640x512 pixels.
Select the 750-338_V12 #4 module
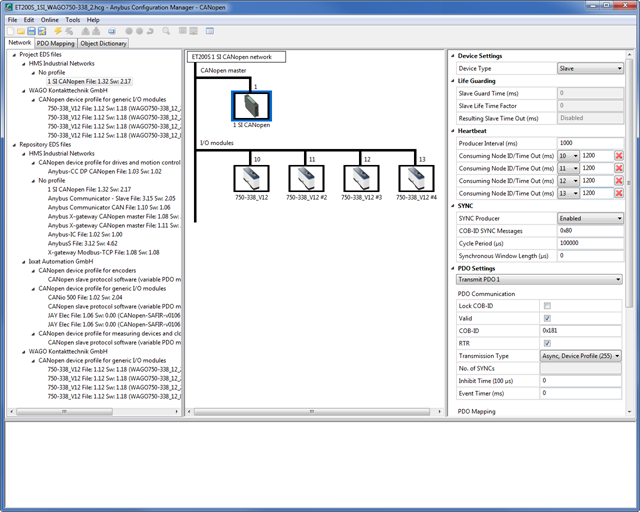(x=416, y=178)
